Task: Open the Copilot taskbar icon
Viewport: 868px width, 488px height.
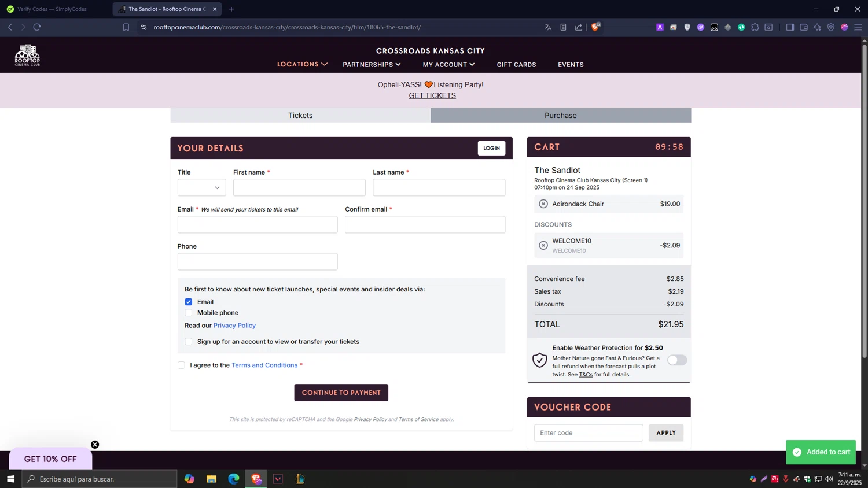Action: pyautogui.click(x=189, y=479)
